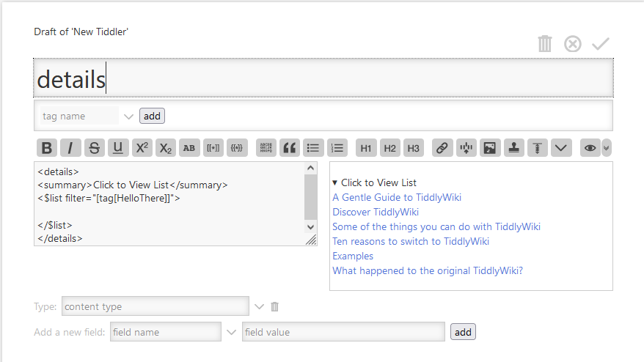Cancel editing with the circled X icon

(x=573, y=44)
